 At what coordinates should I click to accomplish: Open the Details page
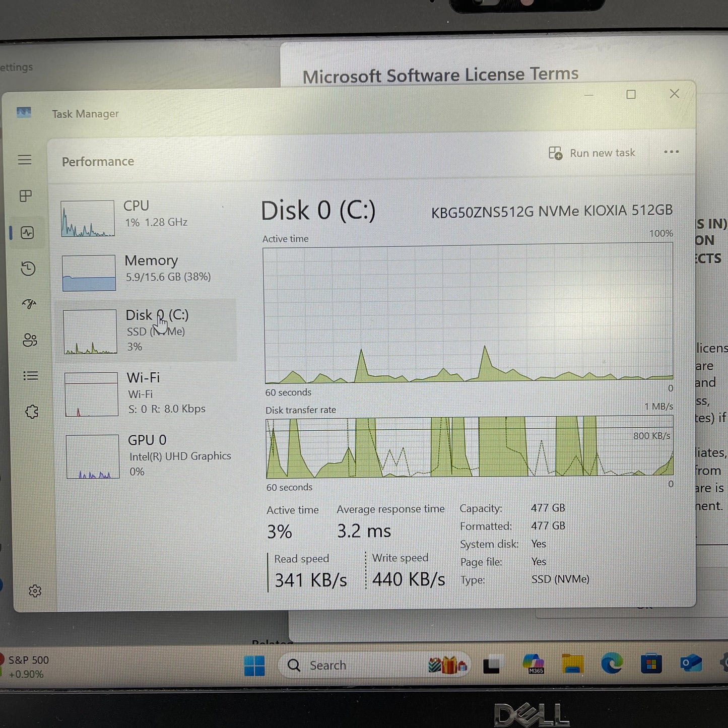[30, 375]
